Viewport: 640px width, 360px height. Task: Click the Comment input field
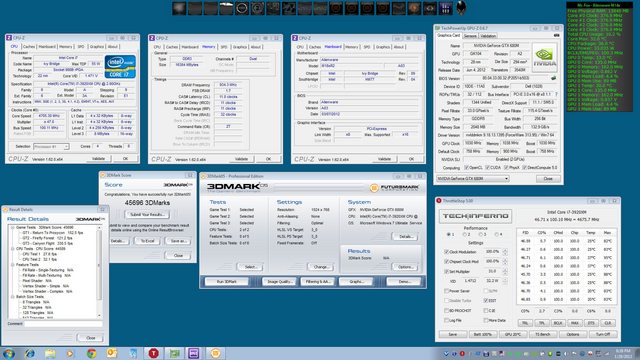[x=63, y=324]
